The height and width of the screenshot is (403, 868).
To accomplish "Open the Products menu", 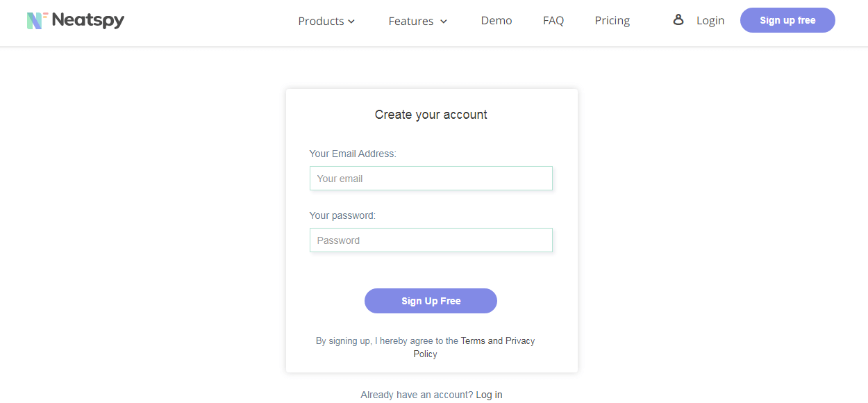I will point(321,22).
